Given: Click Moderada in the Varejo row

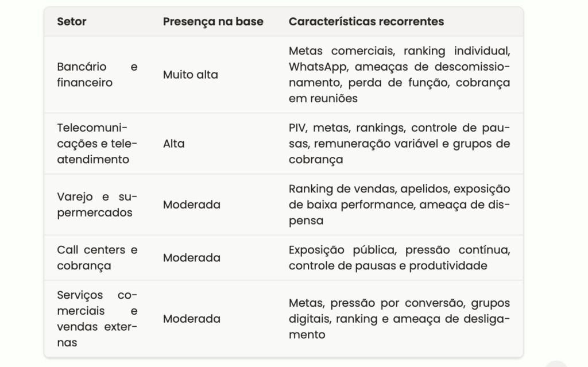Looking at the screenshot, I should (192, 204).
